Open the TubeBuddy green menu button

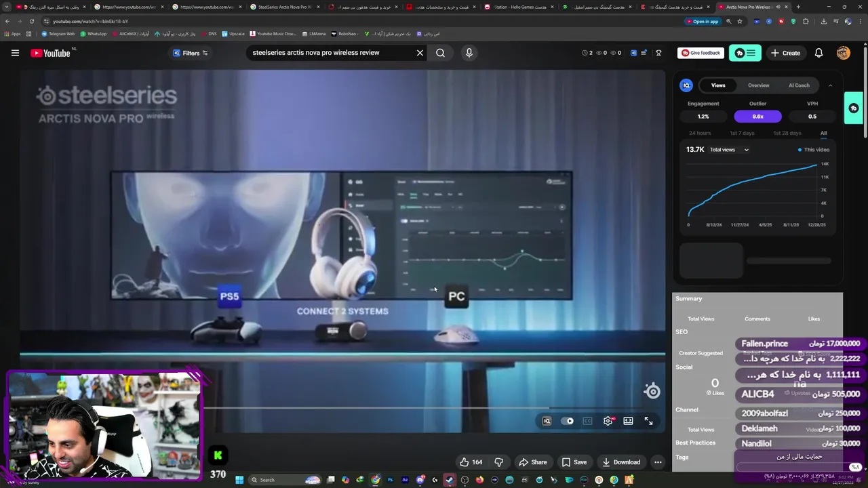[745, 53]
